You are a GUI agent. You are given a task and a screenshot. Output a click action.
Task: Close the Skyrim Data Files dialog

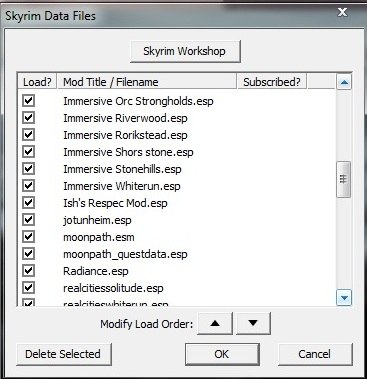click(x=342, y=12)
